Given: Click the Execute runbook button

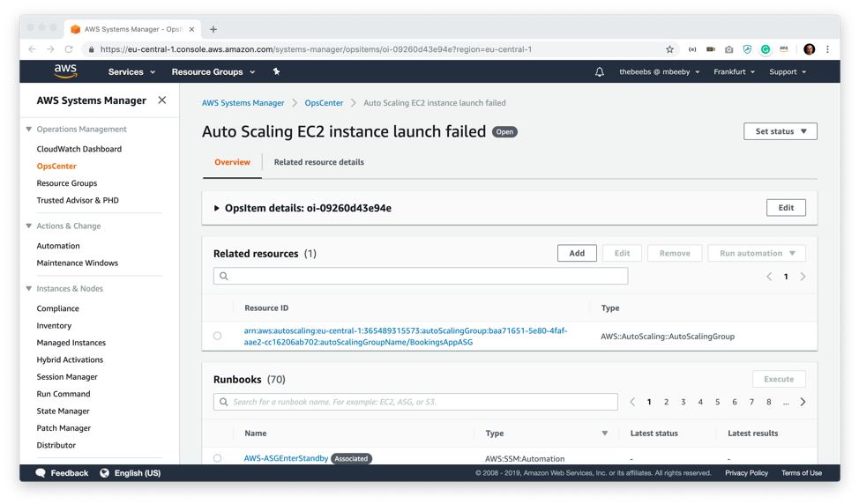Looking at the screenshot, I should 779,379.
